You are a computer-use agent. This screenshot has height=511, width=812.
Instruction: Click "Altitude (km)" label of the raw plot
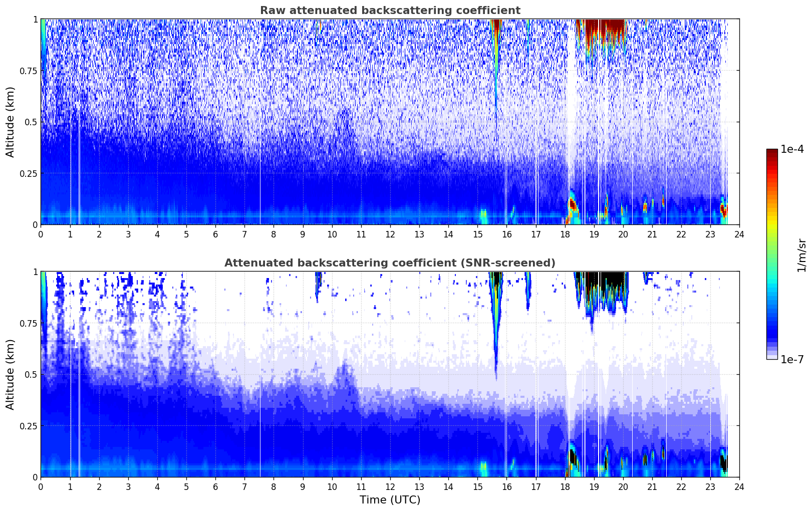[x=11, y=122]
